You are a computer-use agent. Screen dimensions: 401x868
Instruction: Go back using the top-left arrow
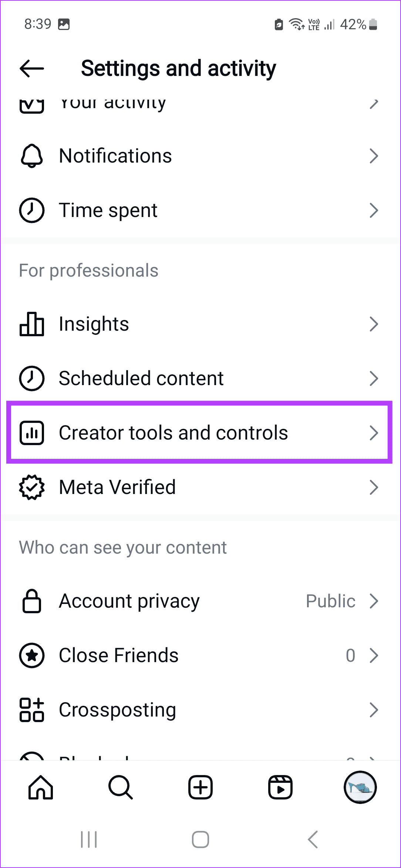[x=31, y=68]
